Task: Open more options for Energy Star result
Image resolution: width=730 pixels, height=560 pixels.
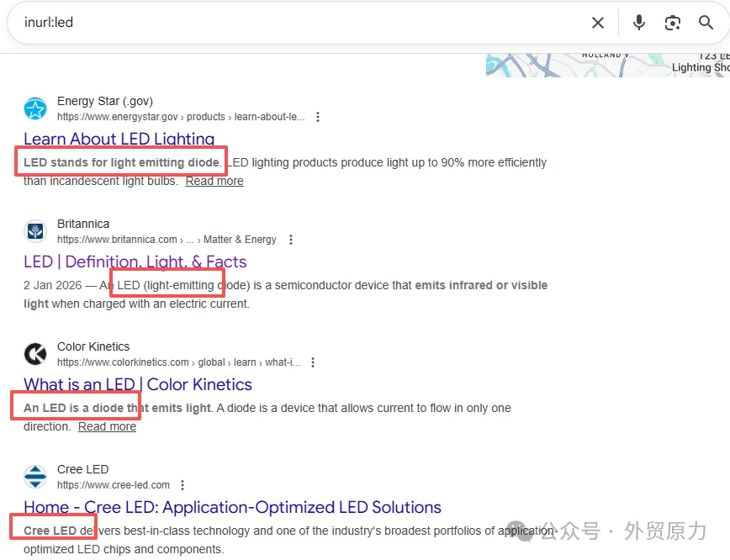Action: [318, 117]
